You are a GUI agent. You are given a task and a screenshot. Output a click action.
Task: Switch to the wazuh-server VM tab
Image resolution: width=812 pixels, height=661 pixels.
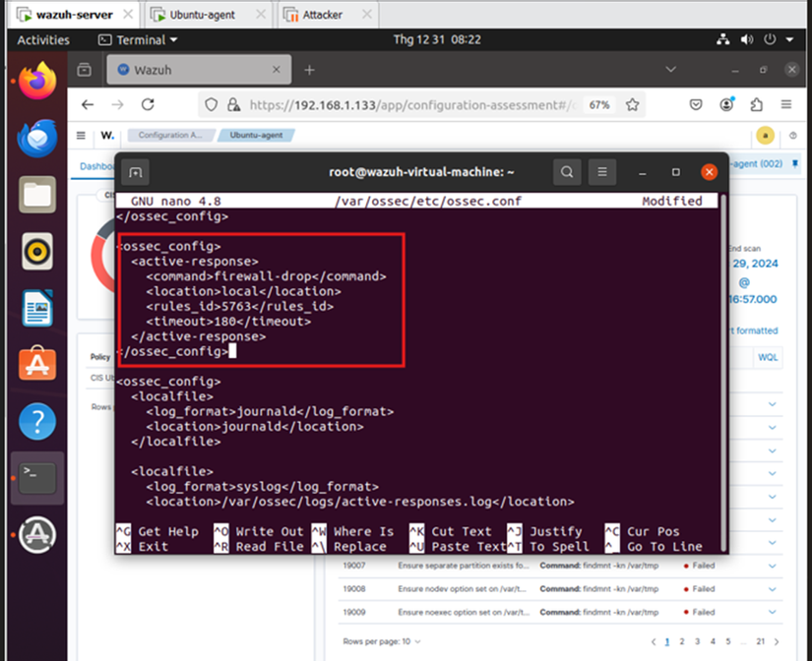(x=74, y=15)
